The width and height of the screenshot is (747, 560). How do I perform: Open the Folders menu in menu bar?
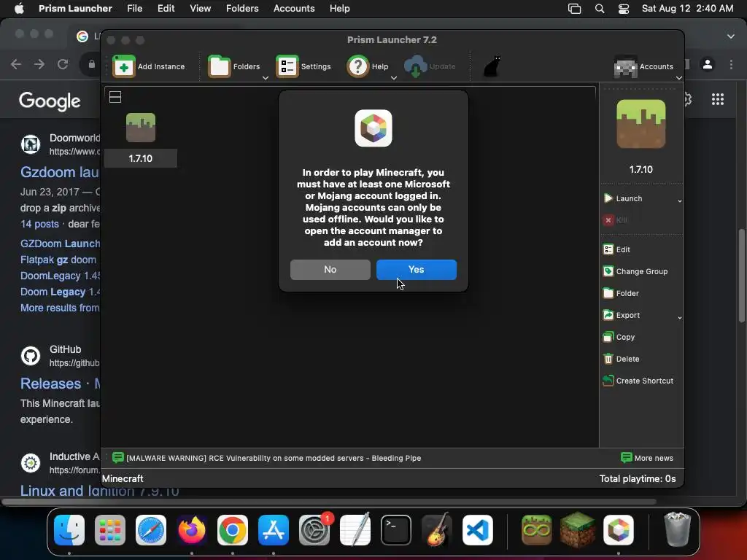(x=242, y=9)
